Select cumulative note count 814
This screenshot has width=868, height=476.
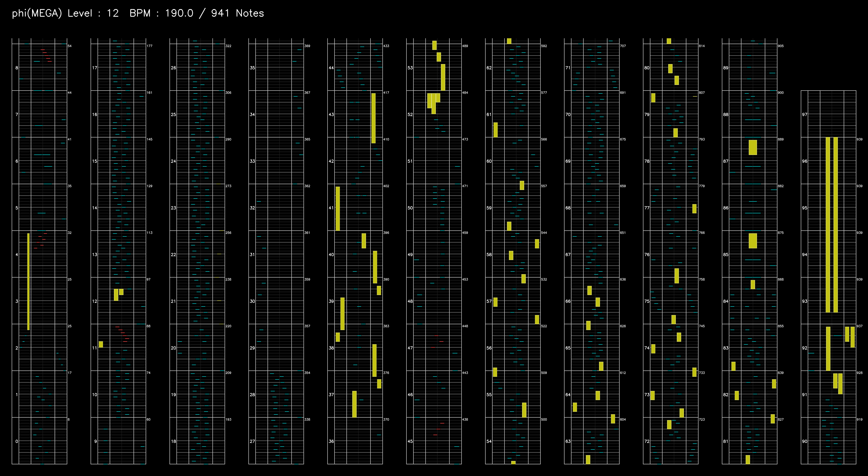click(x=702, y=46)
